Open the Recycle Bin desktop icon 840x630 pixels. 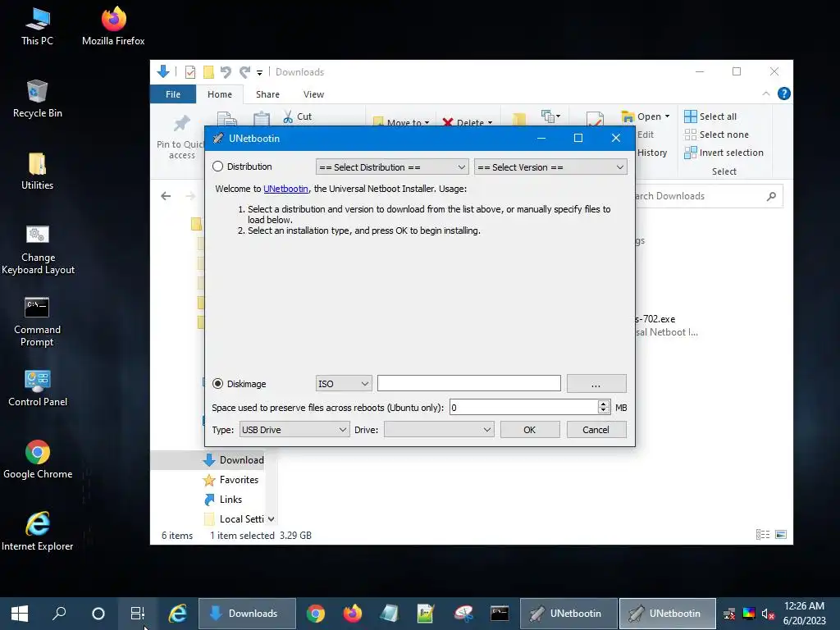coord(38,99)
